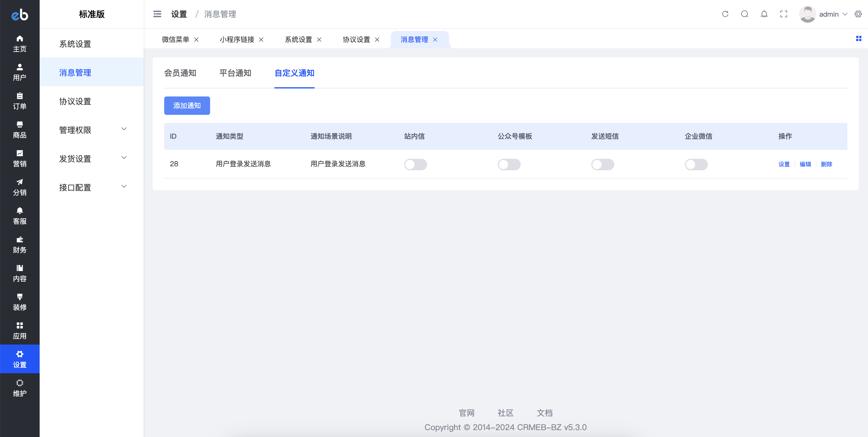Viewport: 868px width, 437px height.
Task: Open 消息管理 in the side menu
Action: [x=92, y=72]
